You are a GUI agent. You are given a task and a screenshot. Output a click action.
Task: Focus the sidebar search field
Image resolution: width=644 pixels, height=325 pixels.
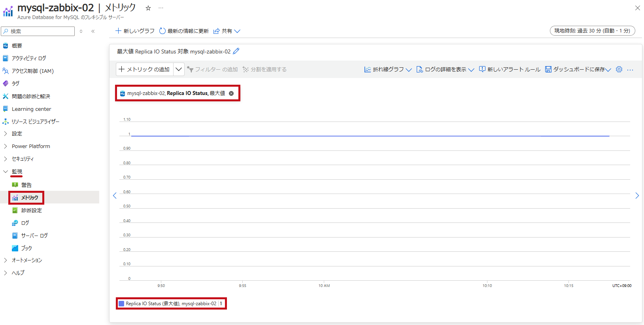tap(38, 31)
